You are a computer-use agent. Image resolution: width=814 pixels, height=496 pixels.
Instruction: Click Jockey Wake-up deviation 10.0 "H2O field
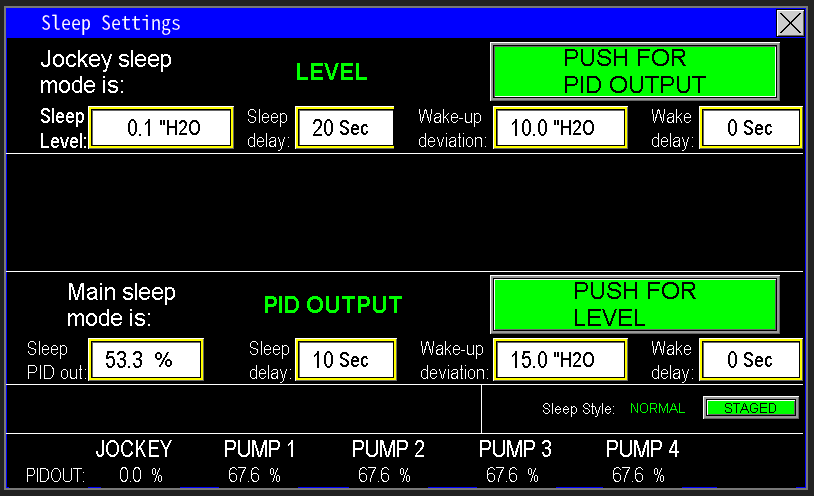(x=560, y=128)
